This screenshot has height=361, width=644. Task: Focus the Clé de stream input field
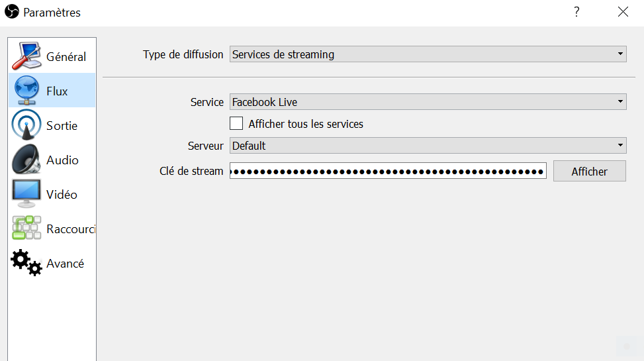click(388, 171)
